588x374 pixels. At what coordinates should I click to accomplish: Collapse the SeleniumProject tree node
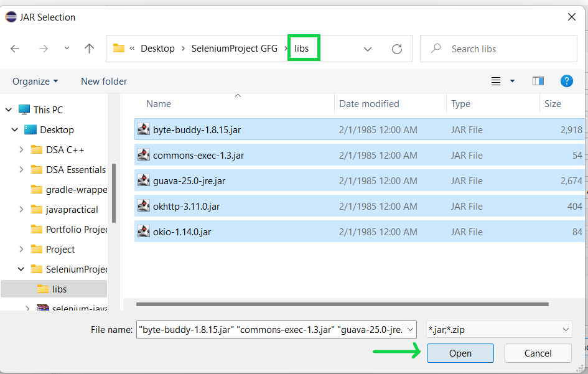[x=21, y=269]
